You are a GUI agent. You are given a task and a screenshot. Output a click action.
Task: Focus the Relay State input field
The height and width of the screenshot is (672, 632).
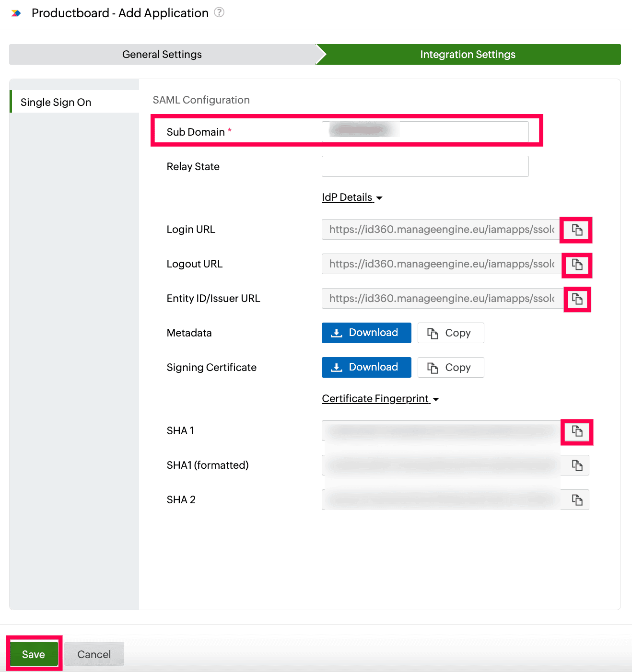coord(425,166)
